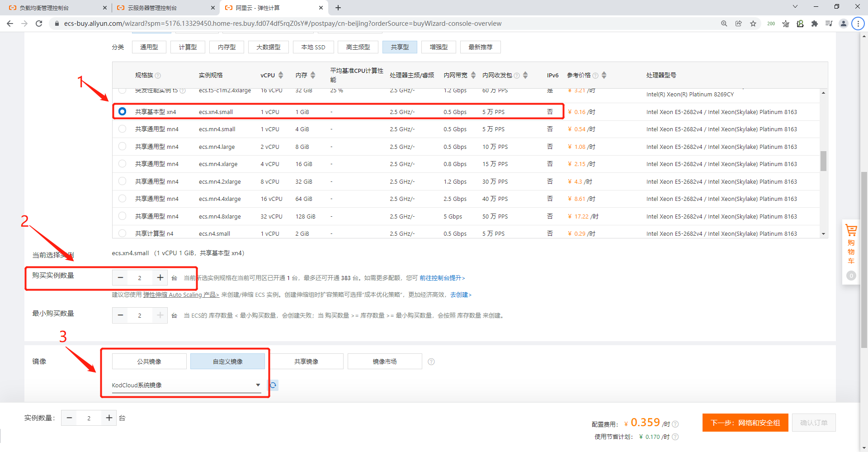
Task: Sort the table by 内存
Action: click(x=313, y=75)
